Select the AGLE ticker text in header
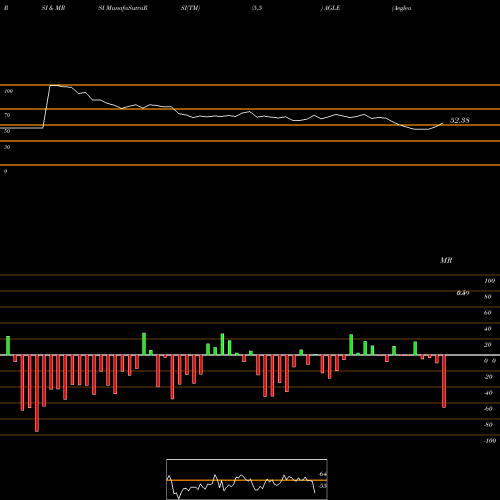Viewport: 500px width, 500px height. 332,8
